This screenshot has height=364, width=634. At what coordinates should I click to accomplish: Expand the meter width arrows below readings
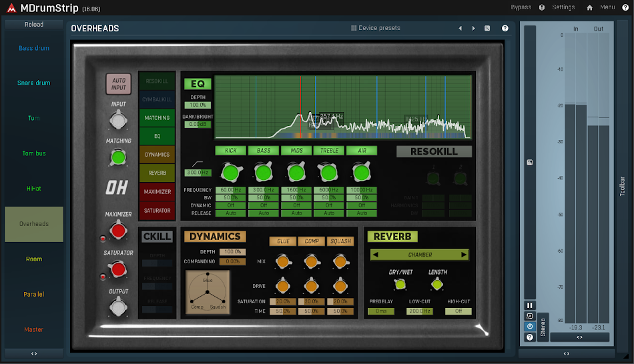[x=579, y=337]
